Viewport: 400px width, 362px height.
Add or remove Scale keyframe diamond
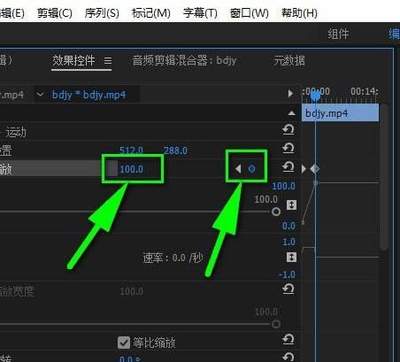[252, 169]
